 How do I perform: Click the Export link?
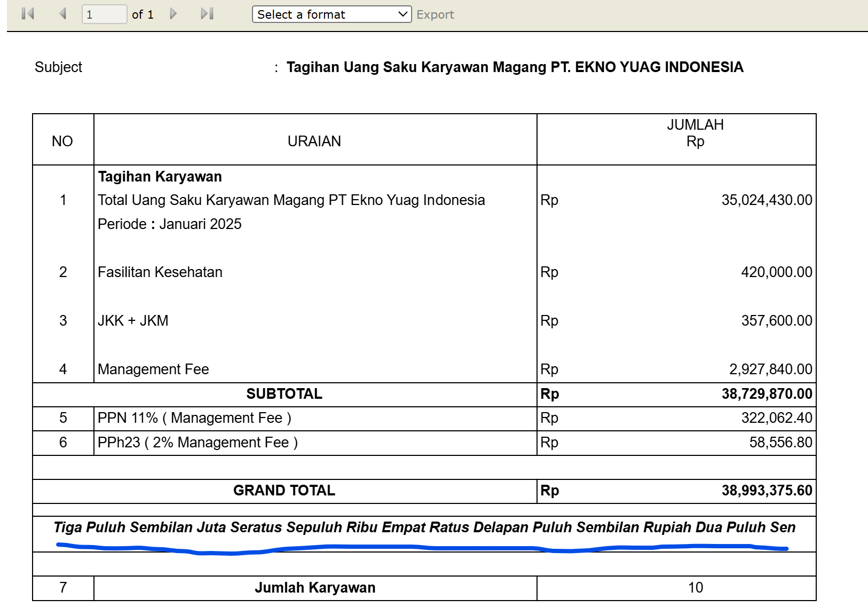click(435, 15)
